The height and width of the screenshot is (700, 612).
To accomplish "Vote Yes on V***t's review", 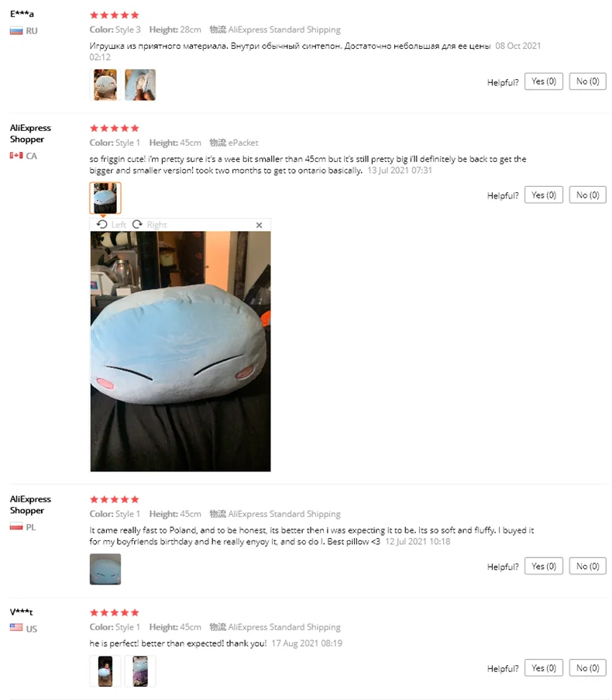I will pos(543,668).
